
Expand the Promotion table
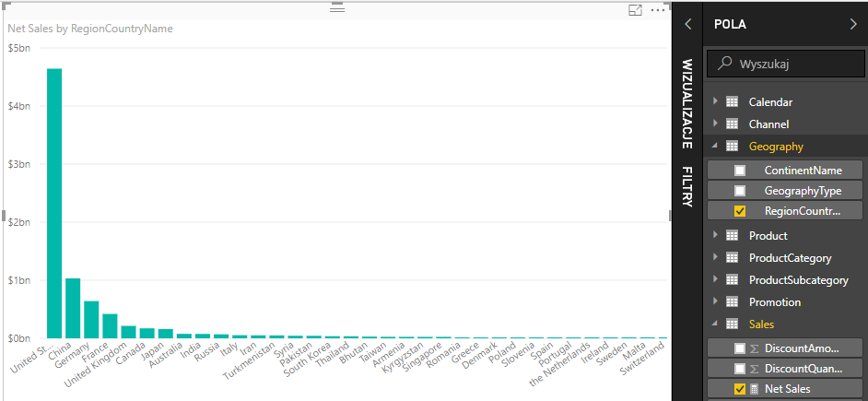715,301
